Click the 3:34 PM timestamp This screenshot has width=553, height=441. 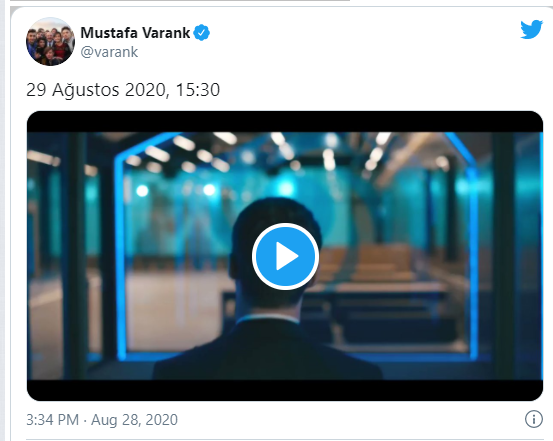pos(53,420)
